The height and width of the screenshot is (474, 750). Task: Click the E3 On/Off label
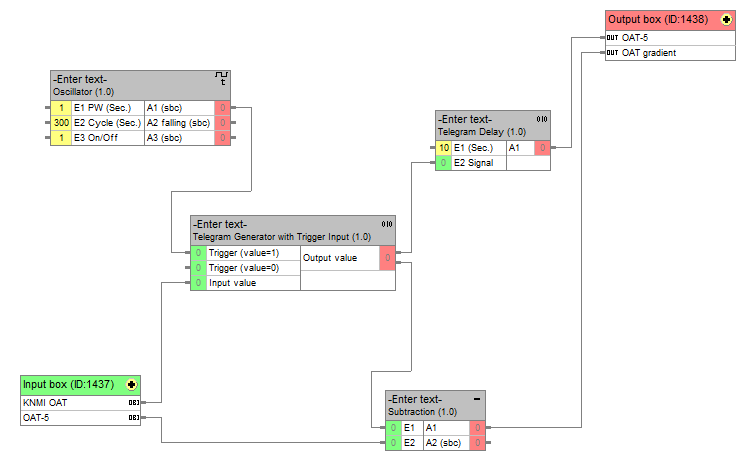pos(96,138)
